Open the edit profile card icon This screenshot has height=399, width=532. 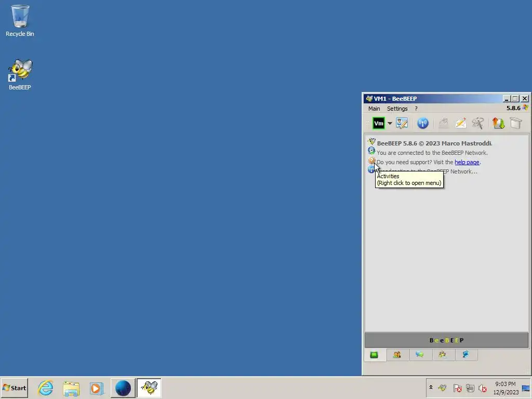[402, 123]
